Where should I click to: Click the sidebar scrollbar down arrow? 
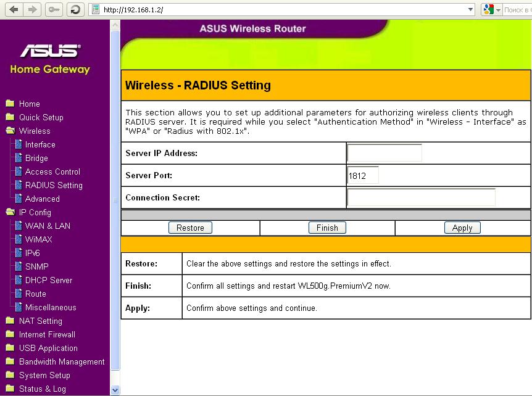(x=115, y=390)
